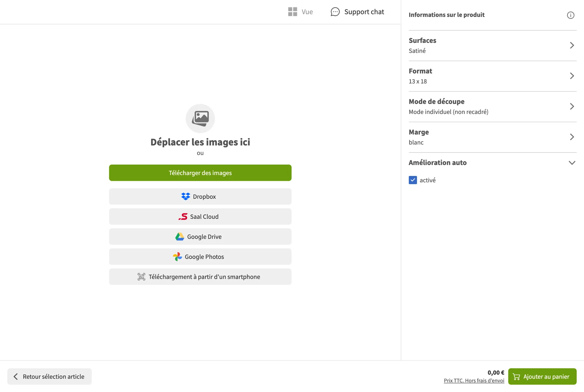Screen dimensions: 584x392
Task: Select the Google Drive upload label
Action: (204, 237)
